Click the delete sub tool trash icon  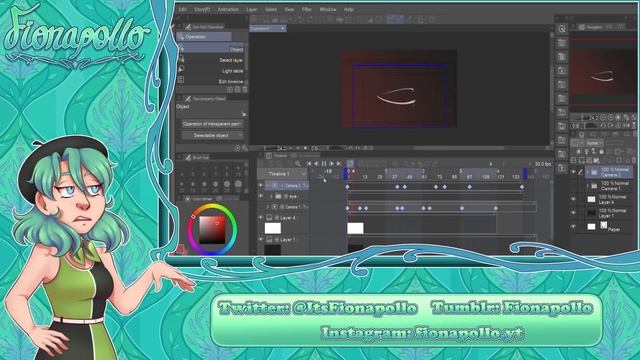pyautogui.click(x=245, y=89)
